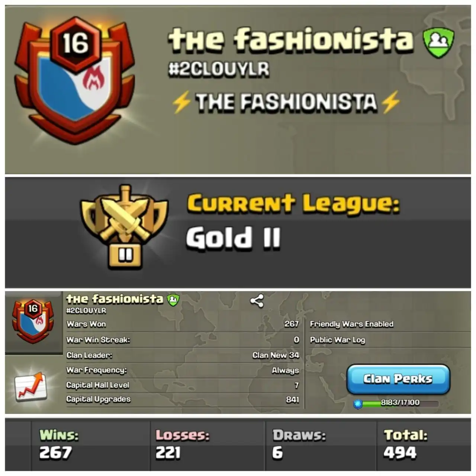The height and width of the screenshot is (476, 476).
Task: Click the large level 16 clan badge
Action: (75, 80)
